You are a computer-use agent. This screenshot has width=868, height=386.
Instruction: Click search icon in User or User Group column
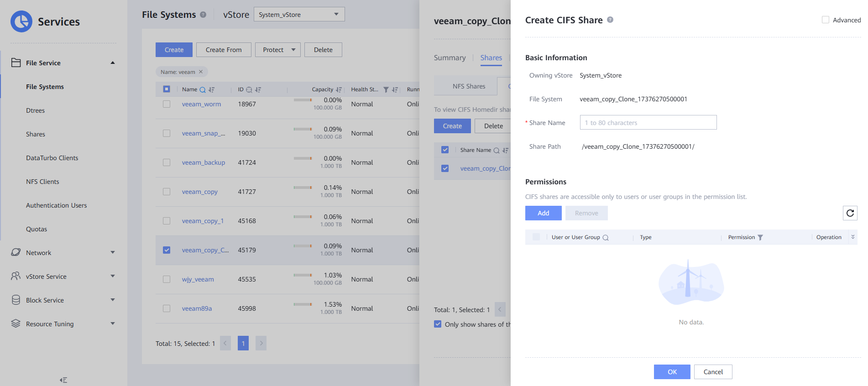coord(606,238)
